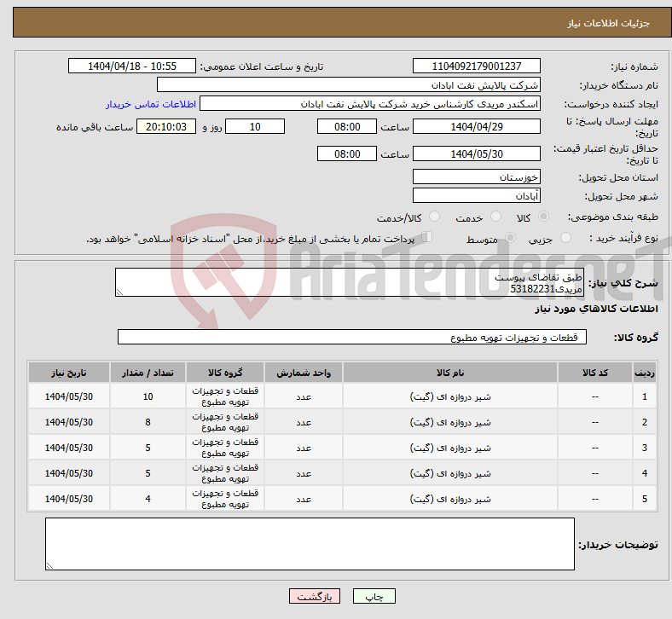Click item name in row 1
Screen dimensions: 672x619
(450, 396)
